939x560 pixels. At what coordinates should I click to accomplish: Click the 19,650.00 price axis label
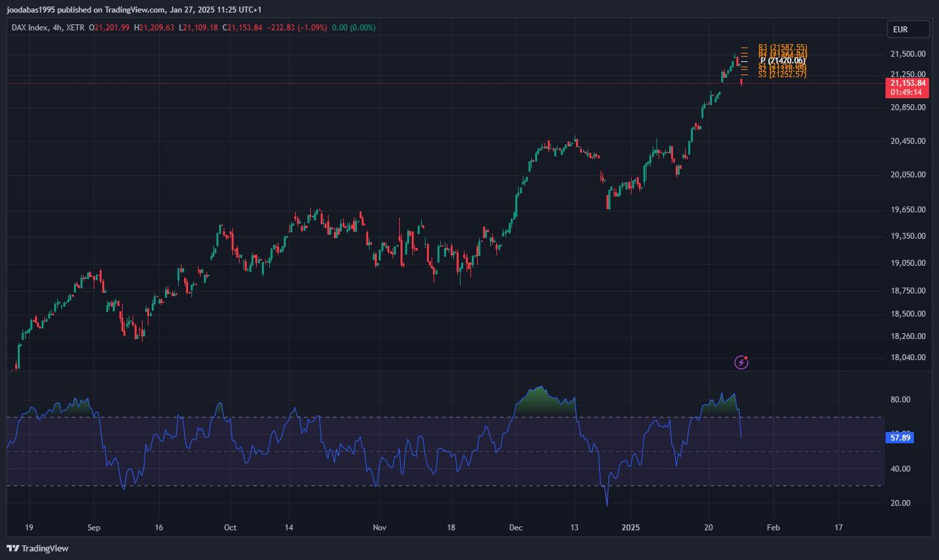coord(907,210)
